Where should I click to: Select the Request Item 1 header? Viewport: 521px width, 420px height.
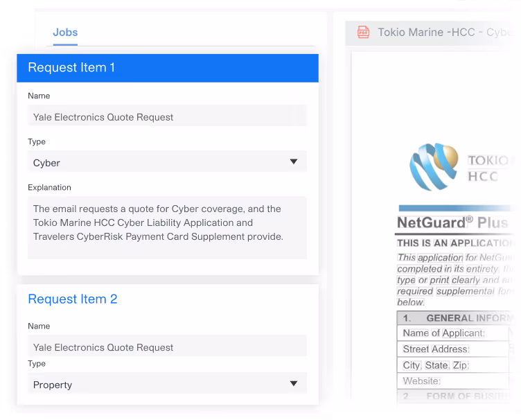tap(168, 68)
